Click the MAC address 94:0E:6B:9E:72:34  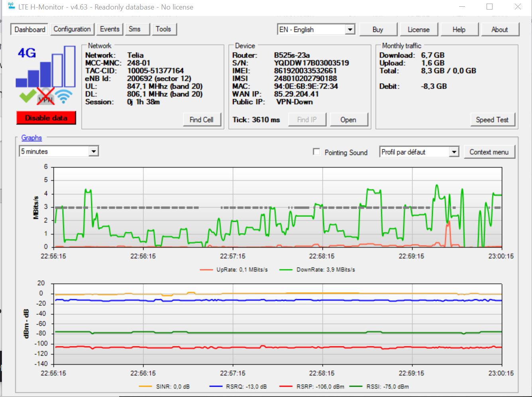(306, 86)
